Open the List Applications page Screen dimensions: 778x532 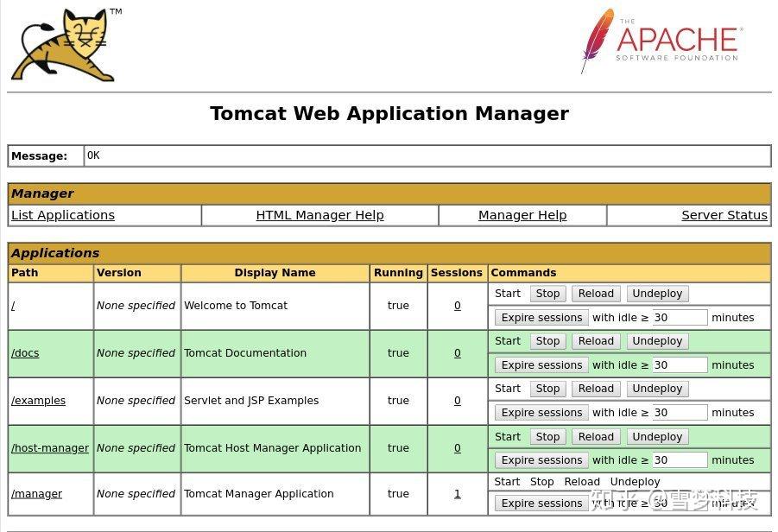point(61,214)
